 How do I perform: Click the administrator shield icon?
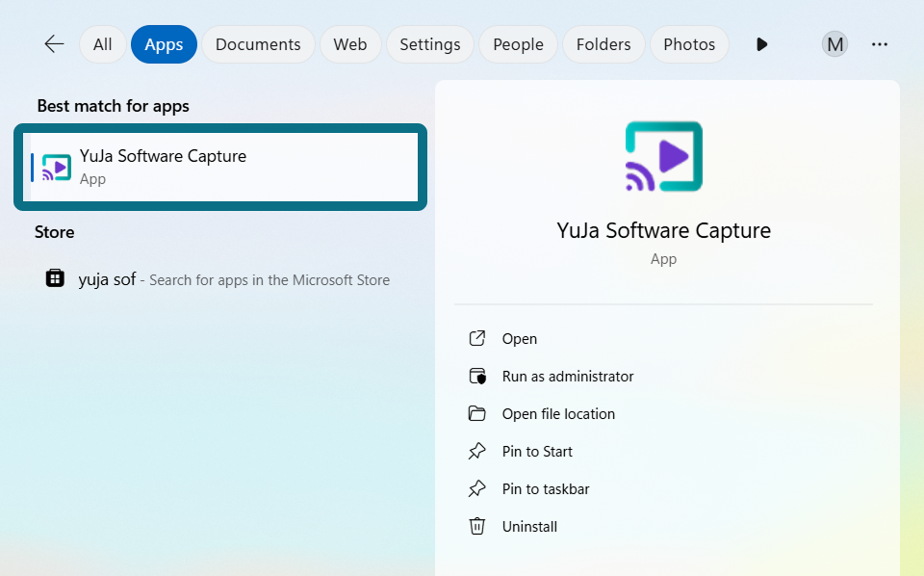(x=477, y=377)
